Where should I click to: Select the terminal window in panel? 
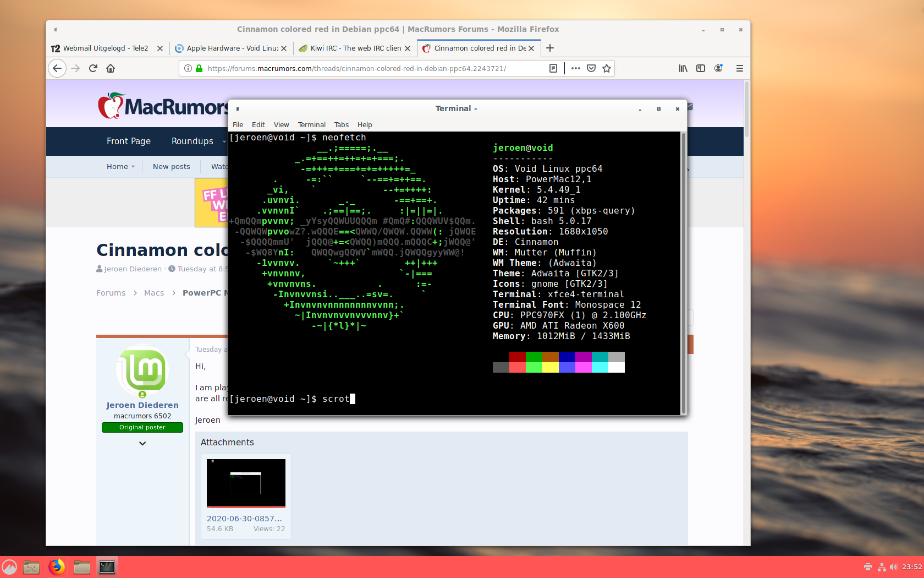point(107,567)
